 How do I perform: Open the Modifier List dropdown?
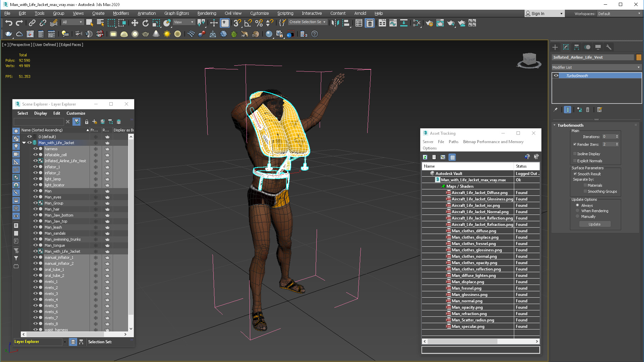[596, 67]
